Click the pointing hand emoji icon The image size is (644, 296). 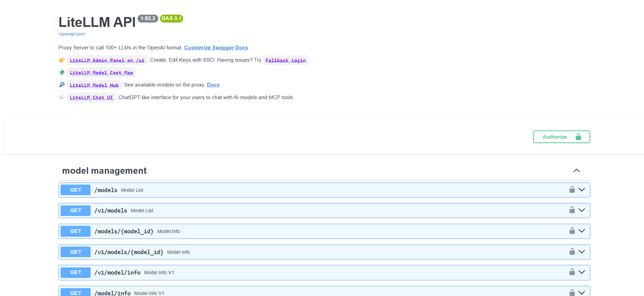(62, 60)
